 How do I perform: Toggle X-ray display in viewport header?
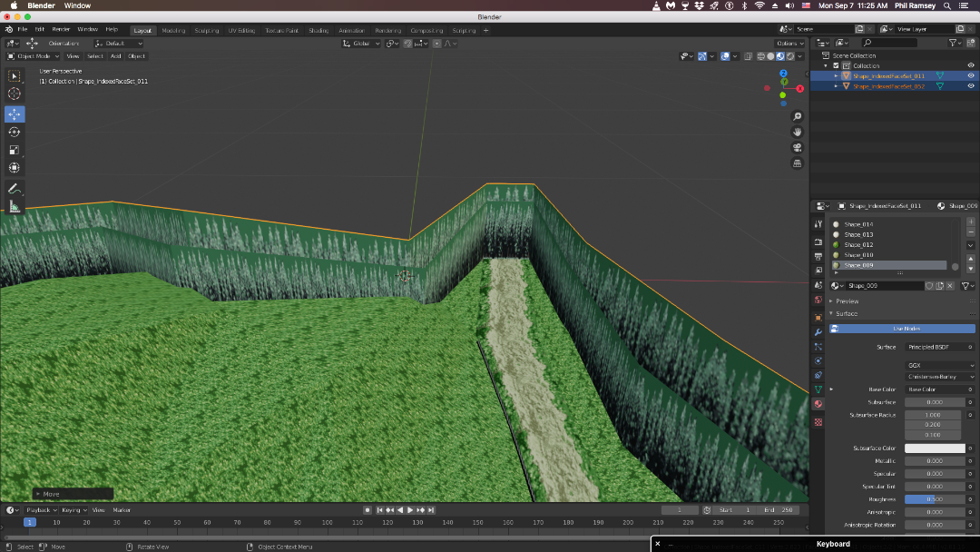coord(748,56)
